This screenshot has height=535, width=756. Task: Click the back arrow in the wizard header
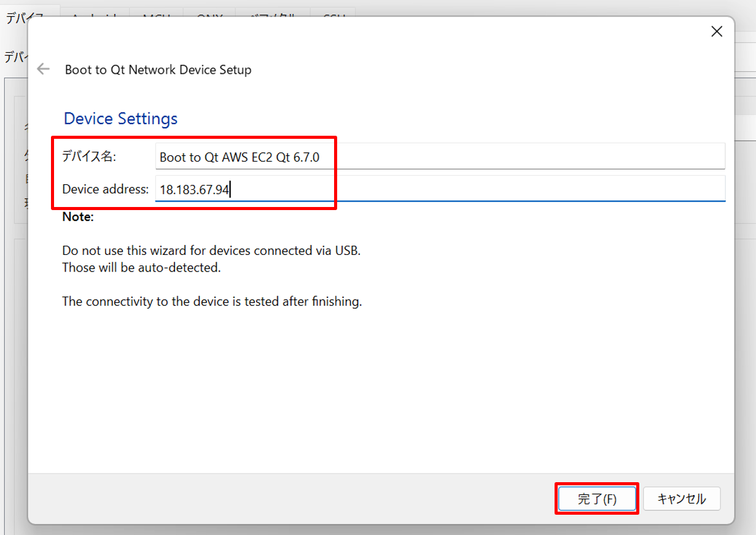[43, 69]
